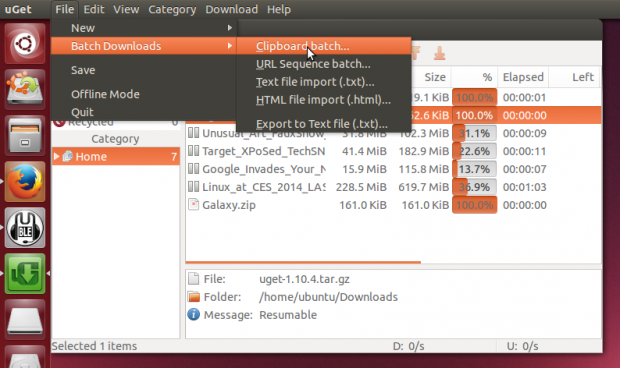Click the 36.9% progress bar
Image resolution: width=620 pixels, height=368 pixels.
point(474,187)
